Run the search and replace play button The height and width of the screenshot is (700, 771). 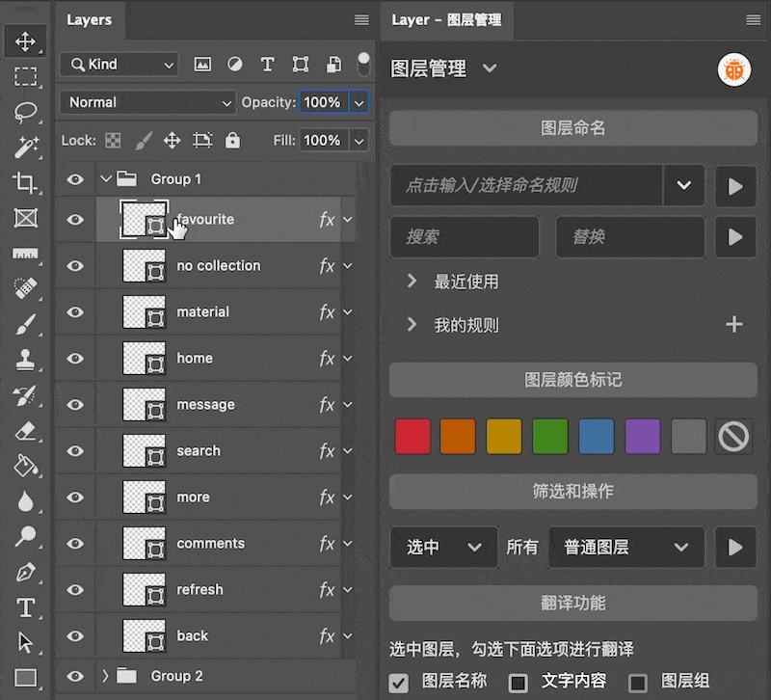pos(735,237)
